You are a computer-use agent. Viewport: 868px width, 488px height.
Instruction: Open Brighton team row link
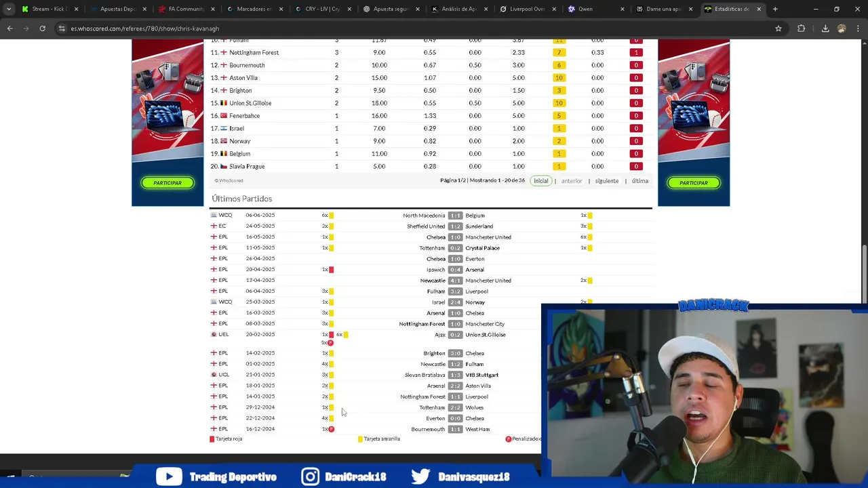[x=241, y=90]
